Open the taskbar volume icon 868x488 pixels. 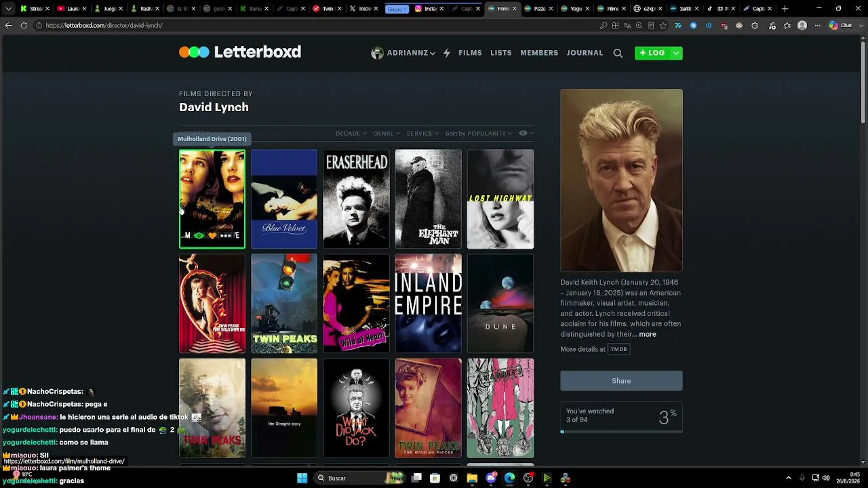point(826,479)
